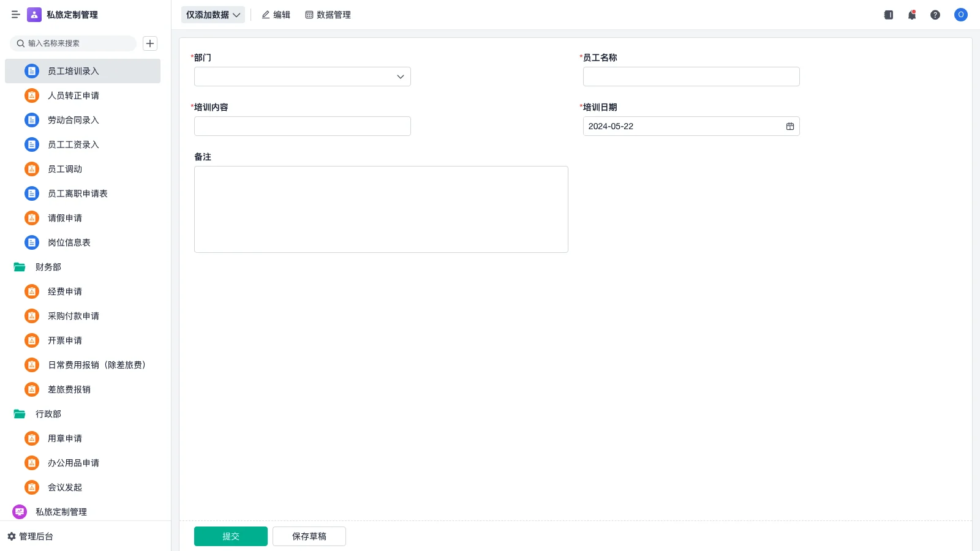Open the 仅添加数据 dropdown

tap(213, 15)
